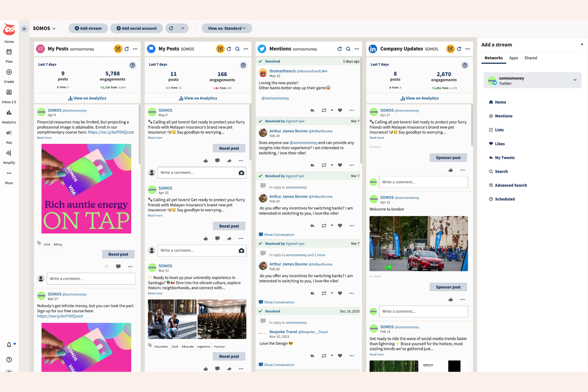Refresh the Instagram My Posts stream
This screenshot has width=588, height=392.
(127, 49)
